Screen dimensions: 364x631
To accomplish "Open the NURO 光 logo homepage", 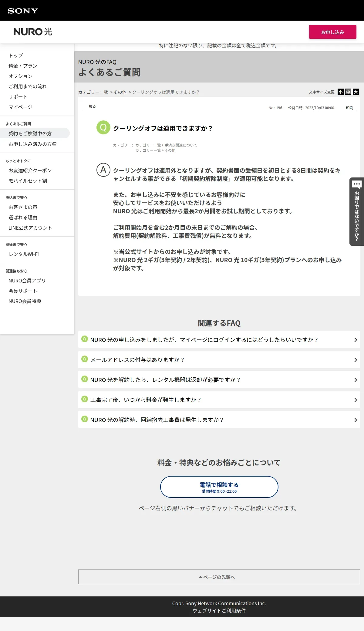I will [33, 32].
